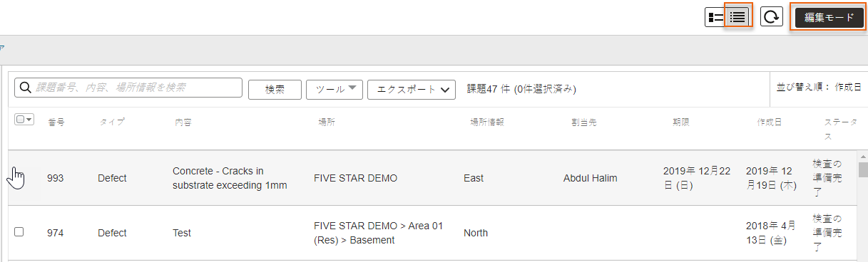The width and height of the screenshot is (868, 262).
Task: Switch to detailed list view icon
Action: 715,17
